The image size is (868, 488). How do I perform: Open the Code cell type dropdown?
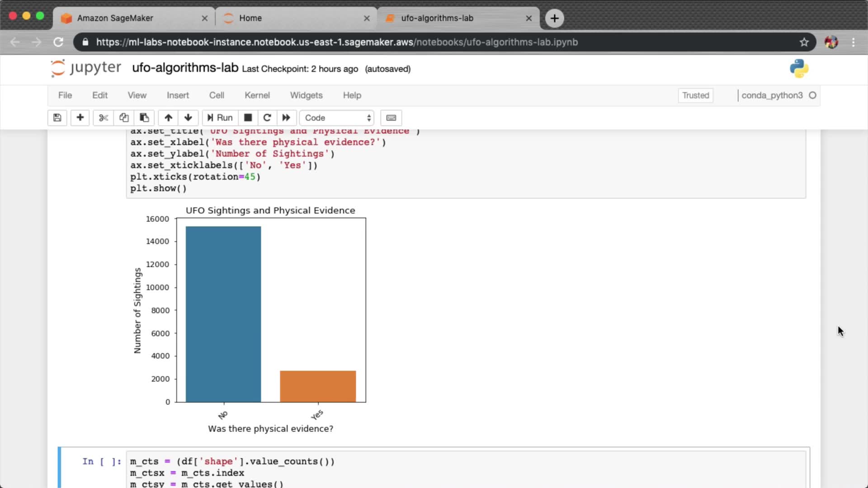337,118
